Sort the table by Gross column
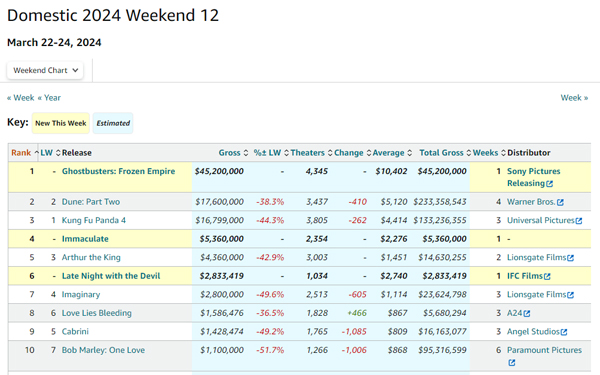Screen dimensions: 600x375 (233, 153)
